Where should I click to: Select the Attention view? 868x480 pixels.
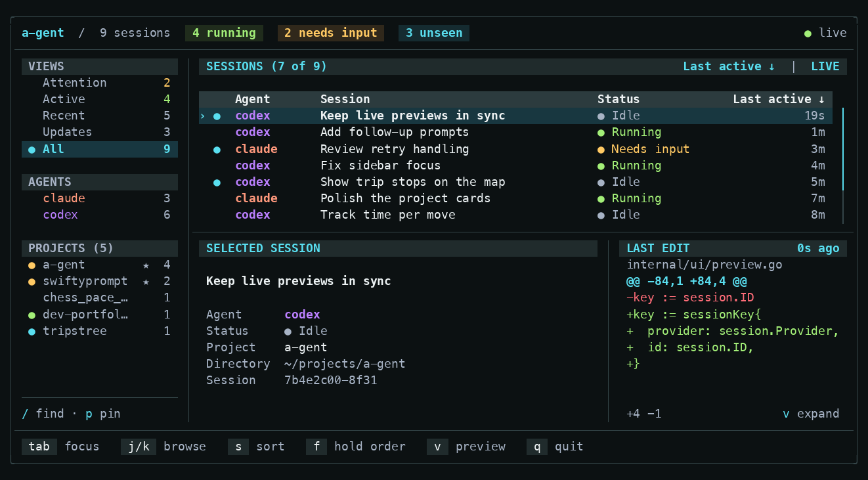100,83
